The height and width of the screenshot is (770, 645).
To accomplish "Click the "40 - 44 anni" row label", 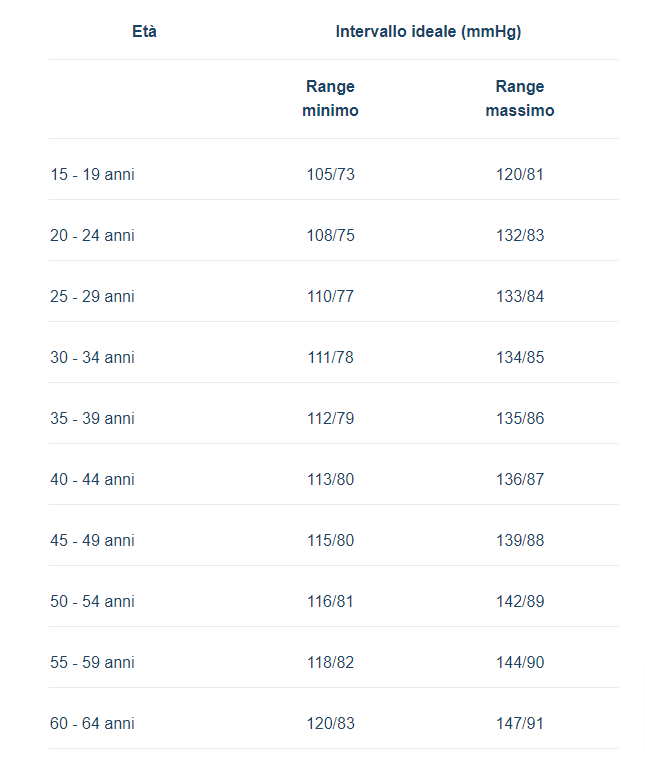I will pyautogui.click(x=92, y=480).
